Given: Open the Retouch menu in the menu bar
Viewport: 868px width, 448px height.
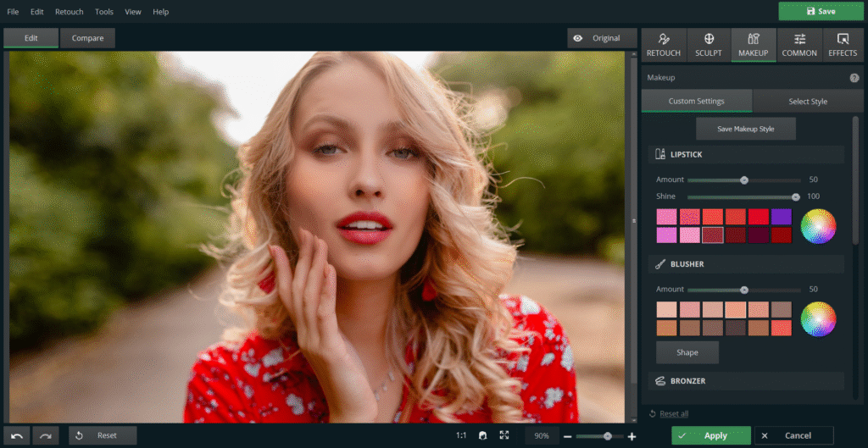Looking at the screenshot, I should coord(70,12).
